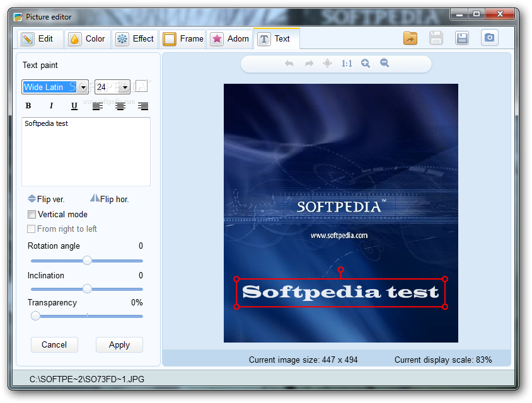Click the Rotation angle slider handle
Image resolution: width=532 pixels, height=403 pixels.
pos(87,260)
